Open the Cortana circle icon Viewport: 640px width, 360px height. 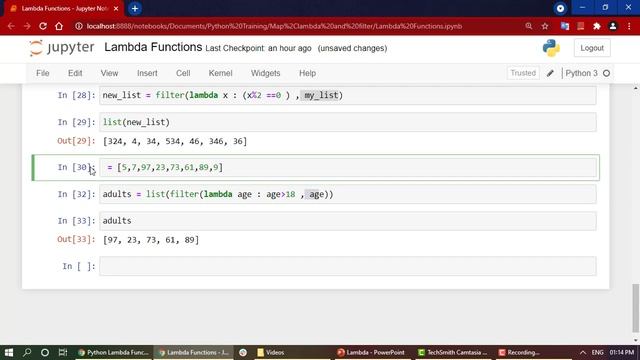tap(45, 352)
